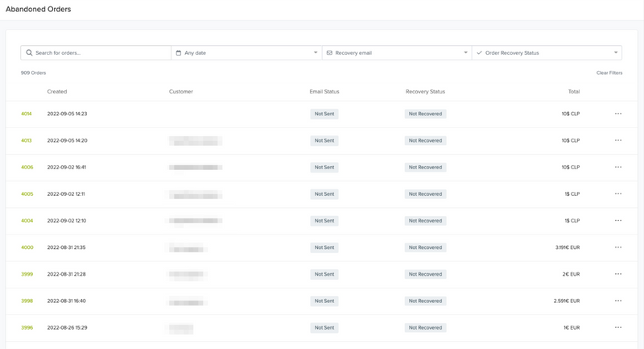The image size is (644, 349).
Task: Click the Recovery Status column header
Action: (425, 92)
